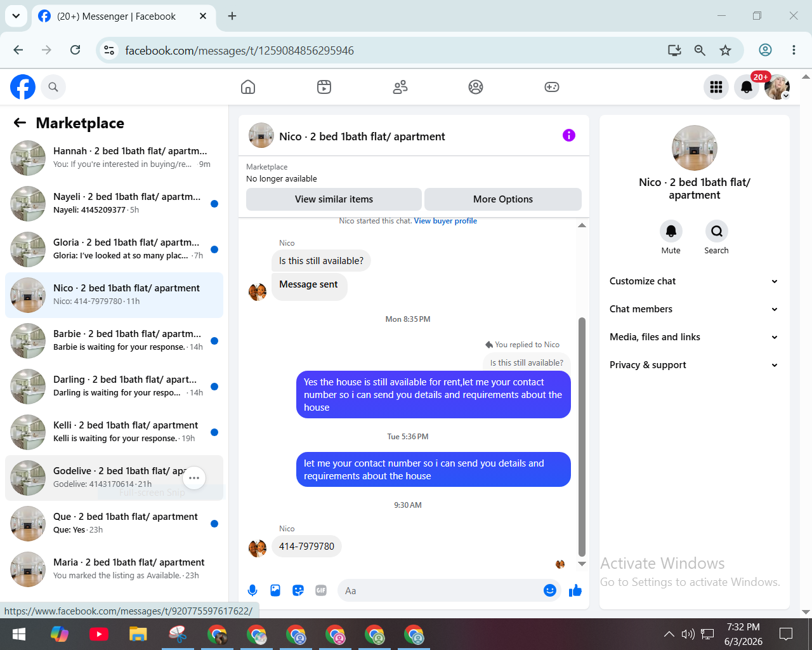Go back in browser history
Screen dimensions: 812x650
pos(18,50)
